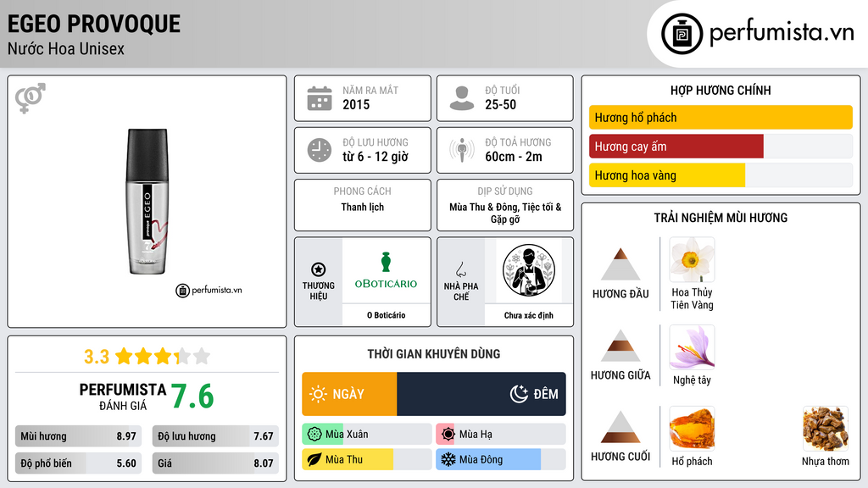
Task: Click the Trải nghiệm mùi hương heading
Action: [721, 218]
